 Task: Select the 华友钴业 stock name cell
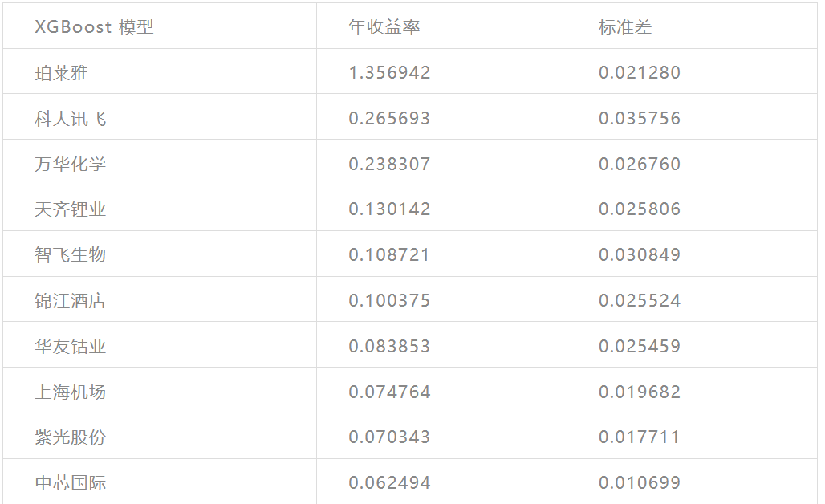71,347
